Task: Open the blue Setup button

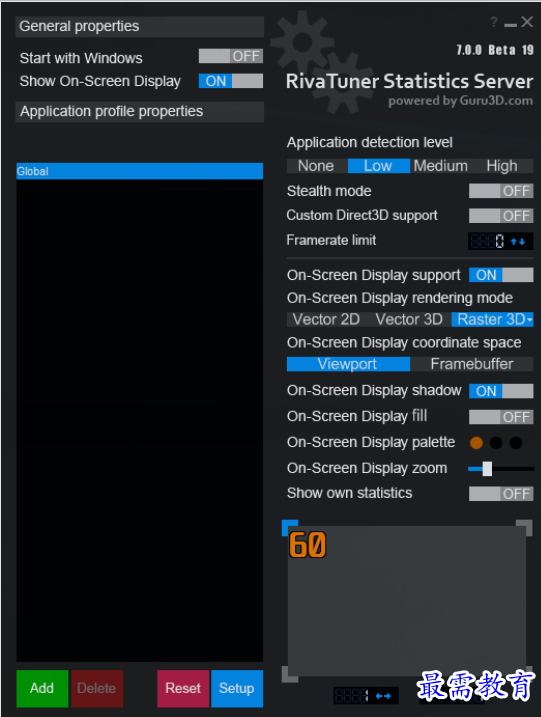Action: click(237, 688)
